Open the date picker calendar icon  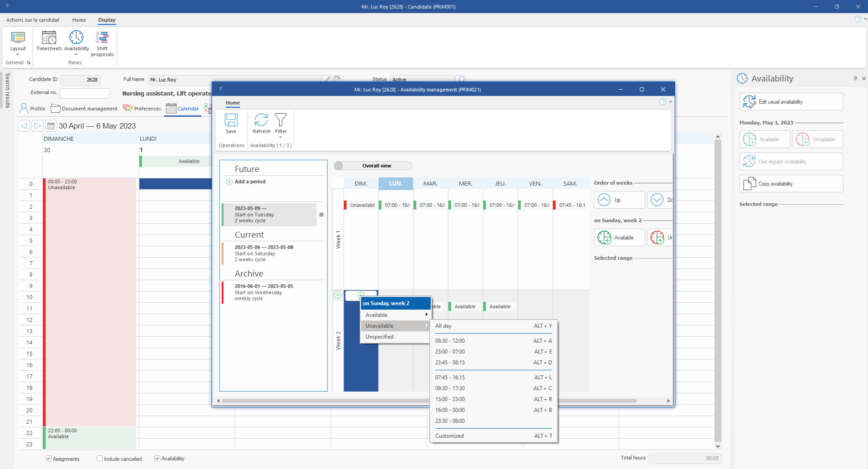click(51, 126)
